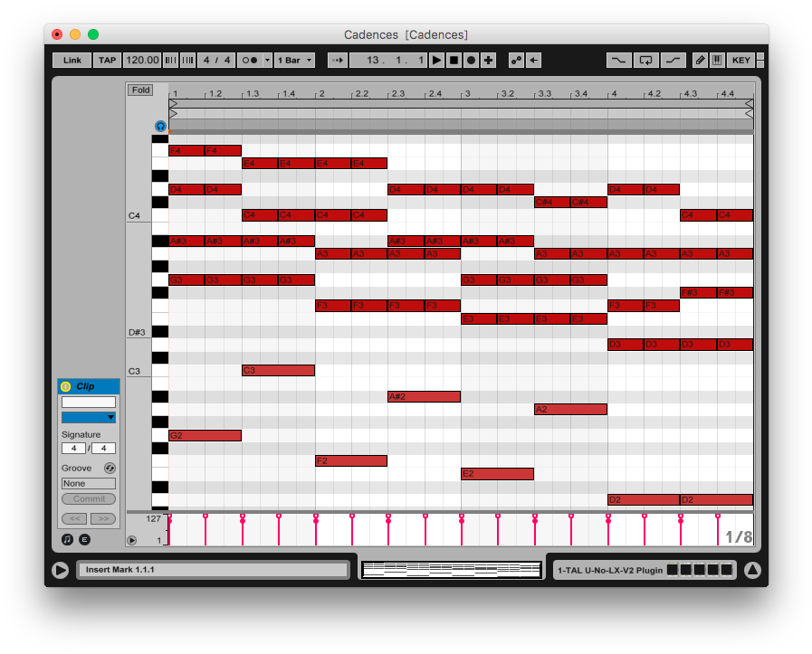This screenshot has width=812, height=654.
Task: Enable Link in the transport bar
Action: (72, 60)
